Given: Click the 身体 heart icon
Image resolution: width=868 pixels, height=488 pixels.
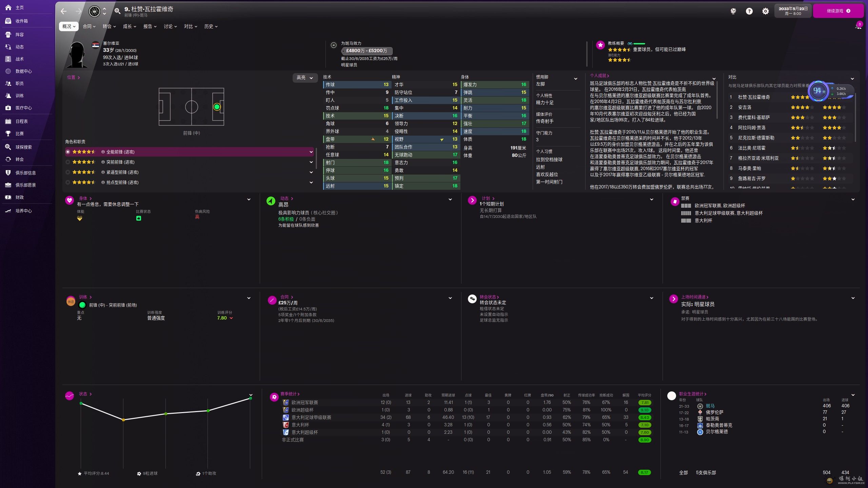Looking at the screenshot, I should point(70,200).
